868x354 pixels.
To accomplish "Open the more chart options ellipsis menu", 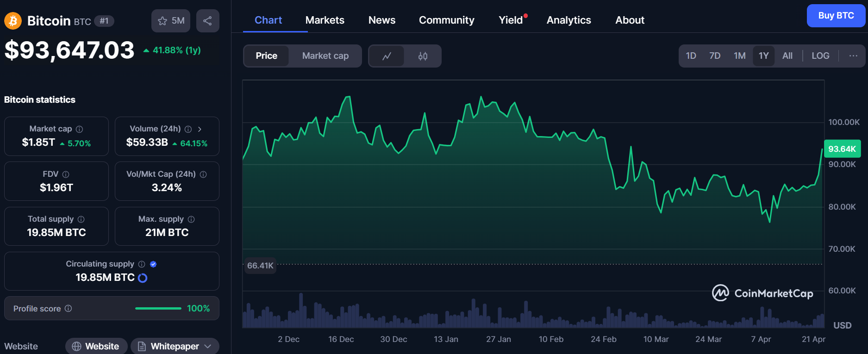I will point(853,56).
